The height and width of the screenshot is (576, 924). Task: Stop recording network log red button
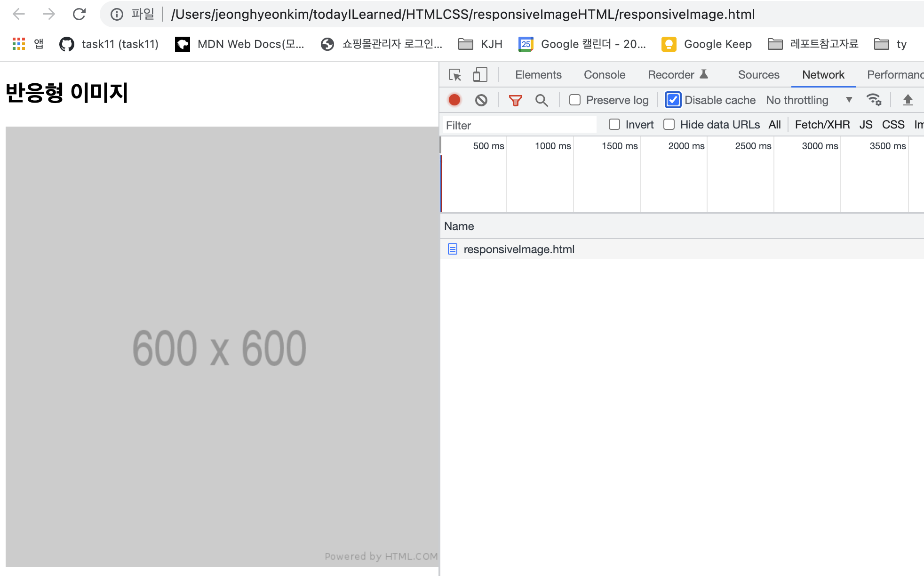pos(454,100)
